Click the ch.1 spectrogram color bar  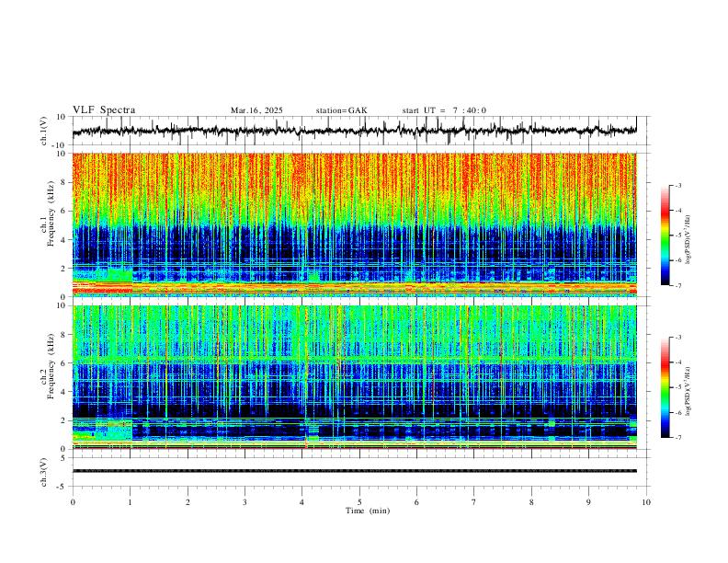tap(665, 236)
